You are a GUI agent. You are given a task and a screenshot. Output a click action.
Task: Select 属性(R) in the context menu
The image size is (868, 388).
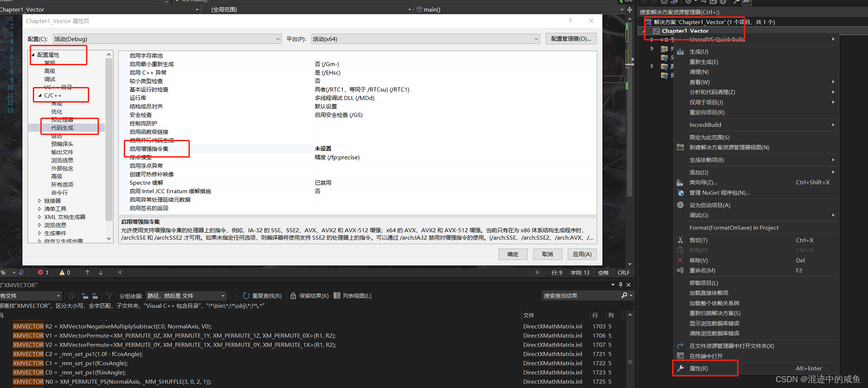point(756,368)
